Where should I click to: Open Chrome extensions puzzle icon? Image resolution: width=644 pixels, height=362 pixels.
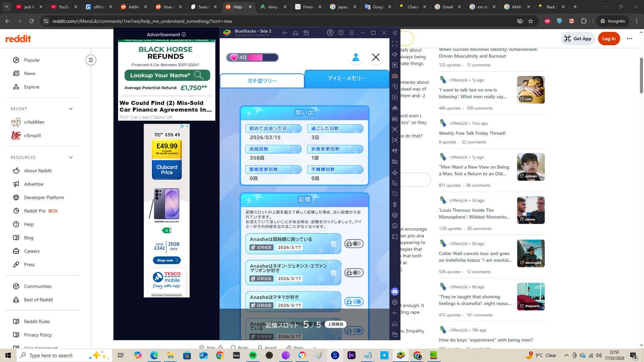click(584, 21)
